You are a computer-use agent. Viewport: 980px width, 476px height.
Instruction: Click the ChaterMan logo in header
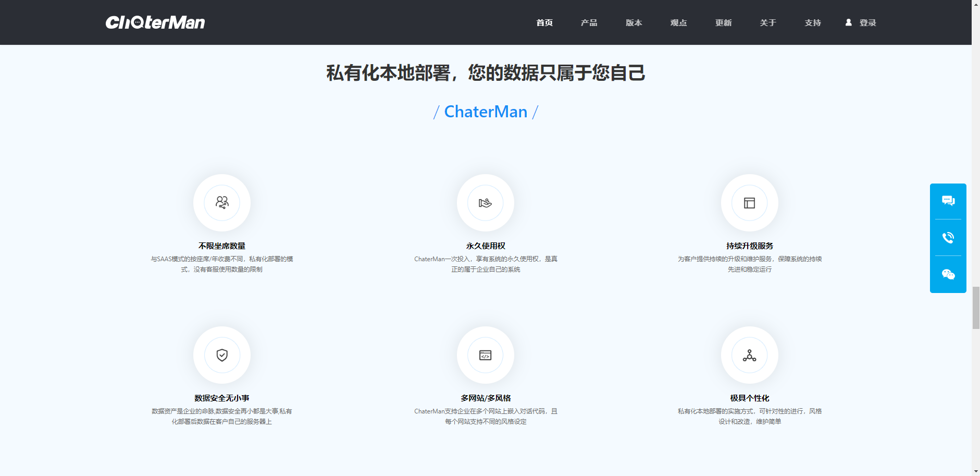point(155,22)
